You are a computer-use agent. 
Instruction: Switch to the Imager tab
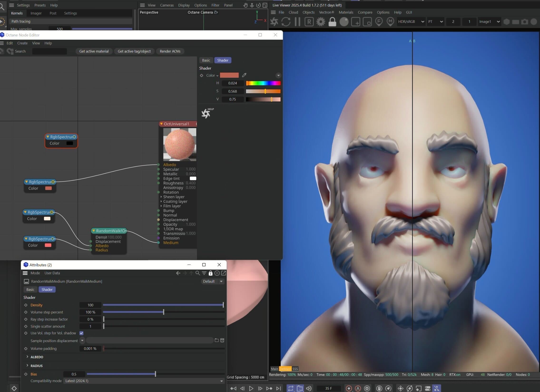pos(36,13)
